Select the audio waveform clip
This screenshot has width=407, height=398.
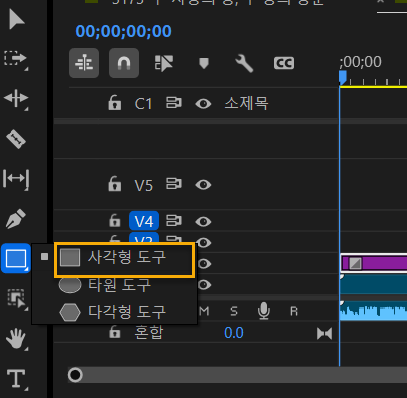coord(373,311)
